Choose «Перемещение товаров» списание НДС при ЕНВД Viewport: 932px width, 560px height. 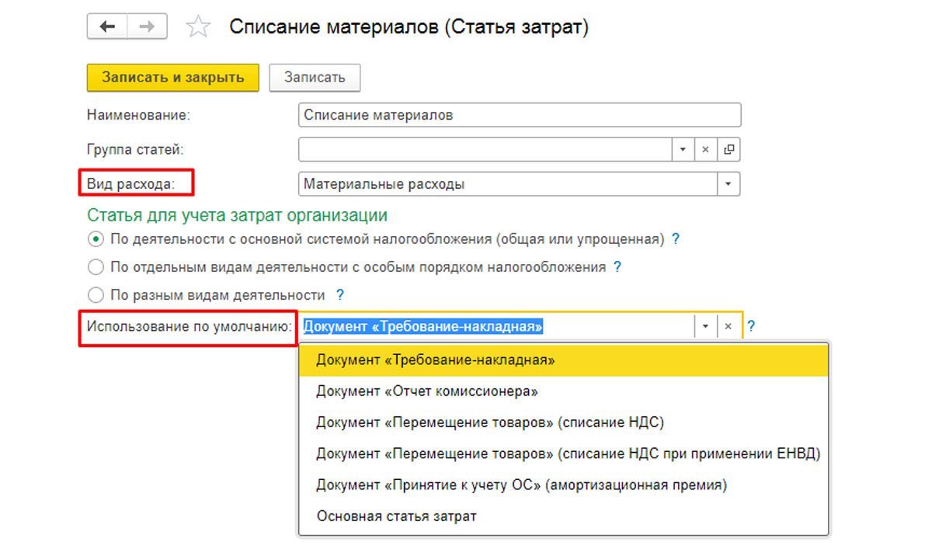tap(564, 454)
